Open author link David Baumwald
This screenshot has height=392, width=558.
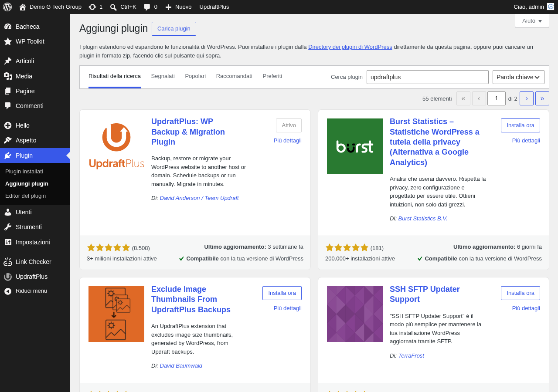tap(181, 365)
